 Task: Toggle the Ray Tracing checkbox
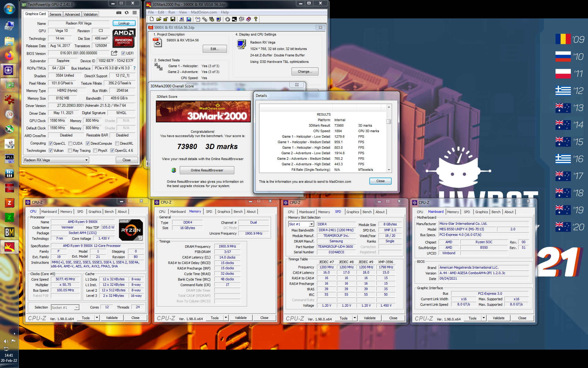point(70,151)
